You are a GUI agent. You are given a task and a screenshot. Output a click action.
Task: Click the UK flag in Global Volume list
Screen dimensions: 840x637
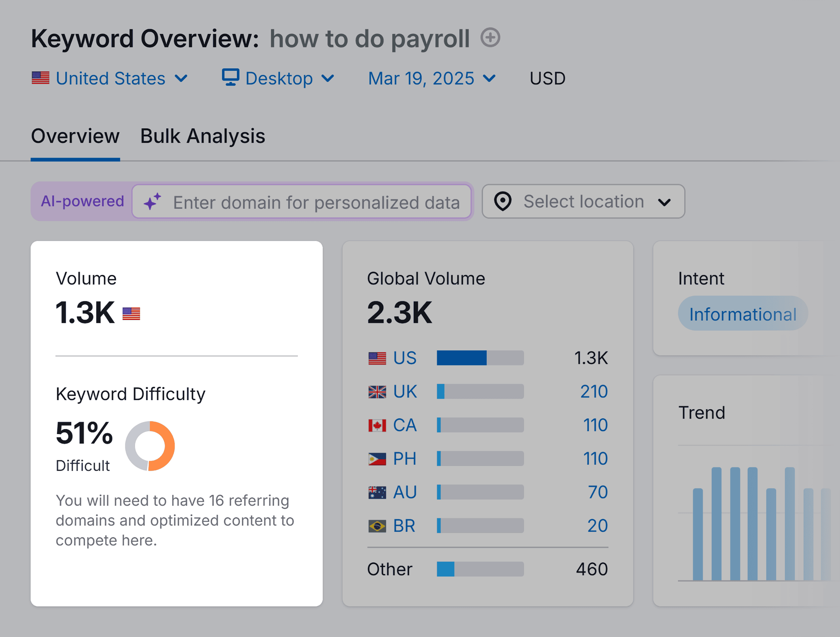pyautogui.click(x=377, y=391)
